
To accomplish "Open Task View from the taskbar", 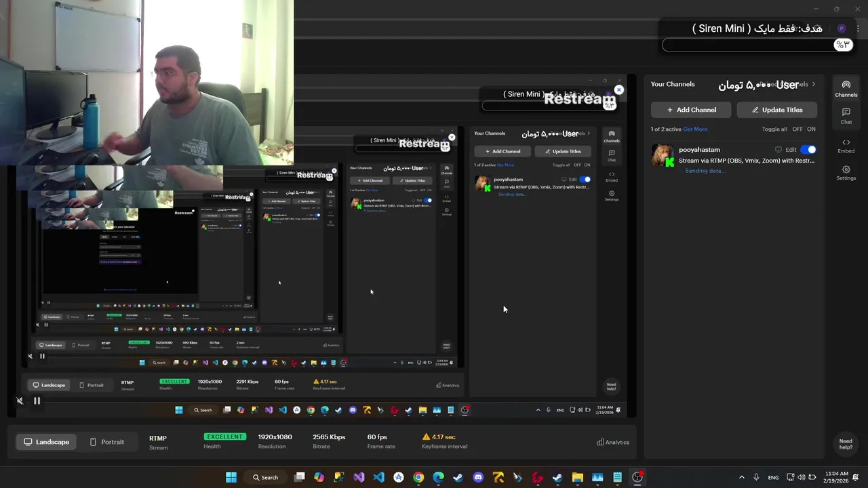I will 300,477.
